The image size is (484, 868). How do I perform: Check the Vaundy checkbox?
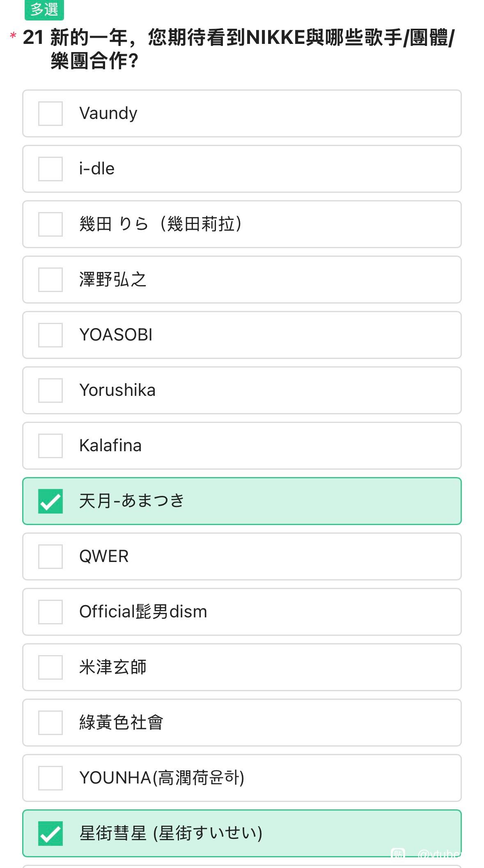click(50, 114)
